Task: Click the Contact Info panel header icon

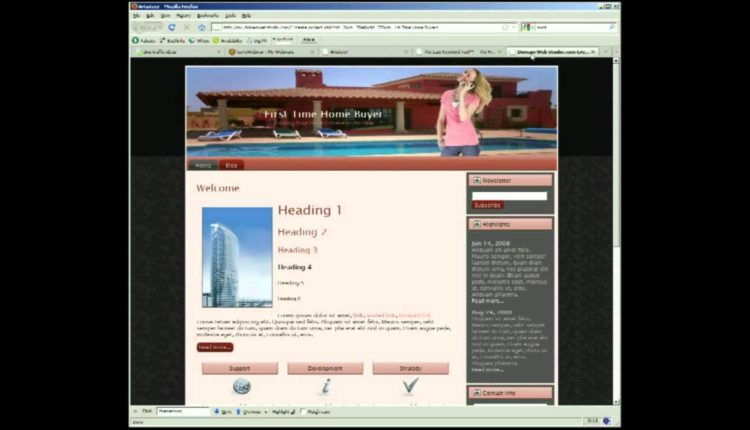Action: click(x=476, y=393)
